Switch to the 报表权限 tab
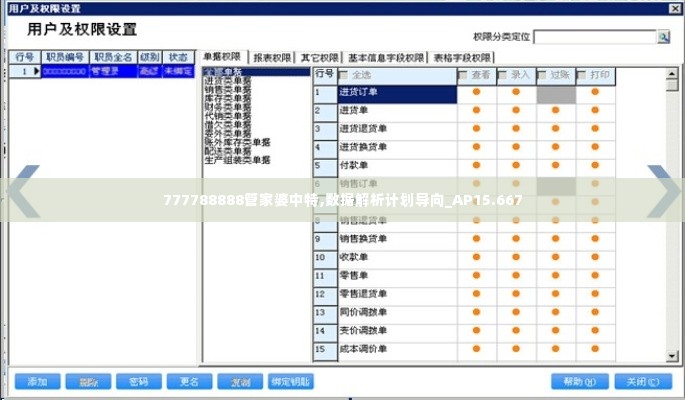 [272, 58]
